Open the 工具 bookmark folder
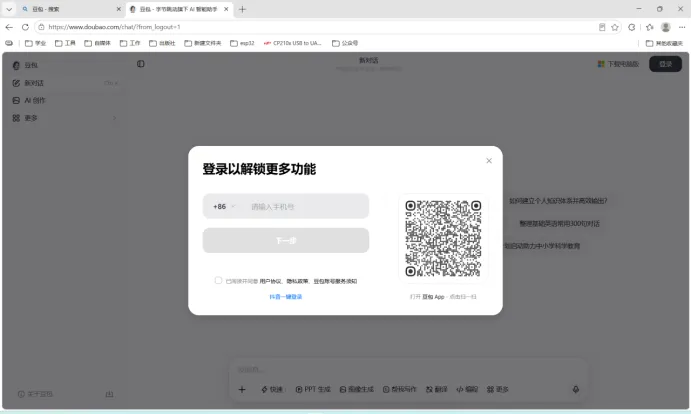The image size is (692, 414). [x=65, y=43]
